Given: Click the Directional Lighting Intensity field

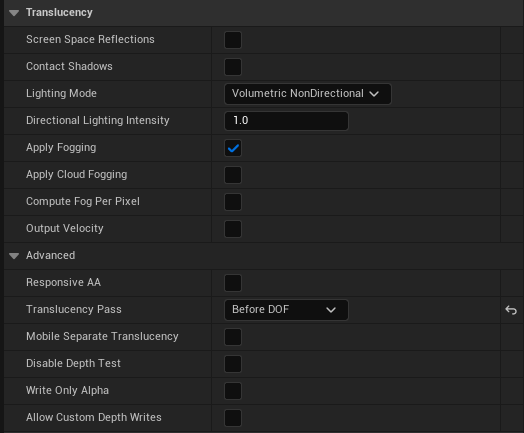Looking at the screenshot, I should 286,121.
